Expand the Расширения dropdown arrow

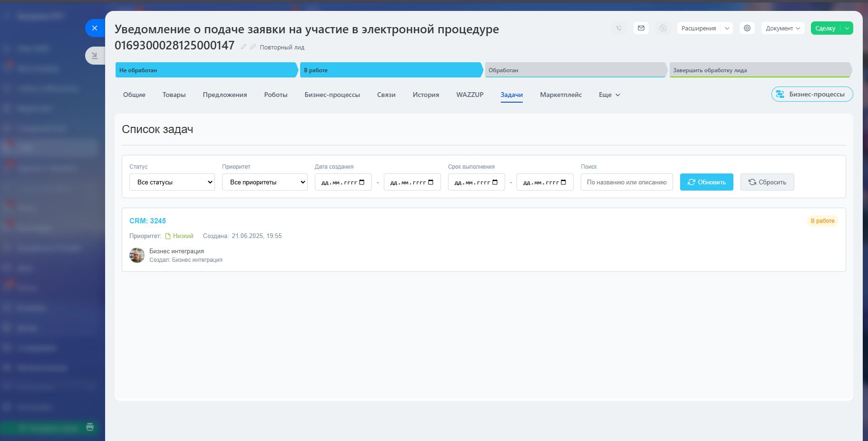tap(727, 28)
